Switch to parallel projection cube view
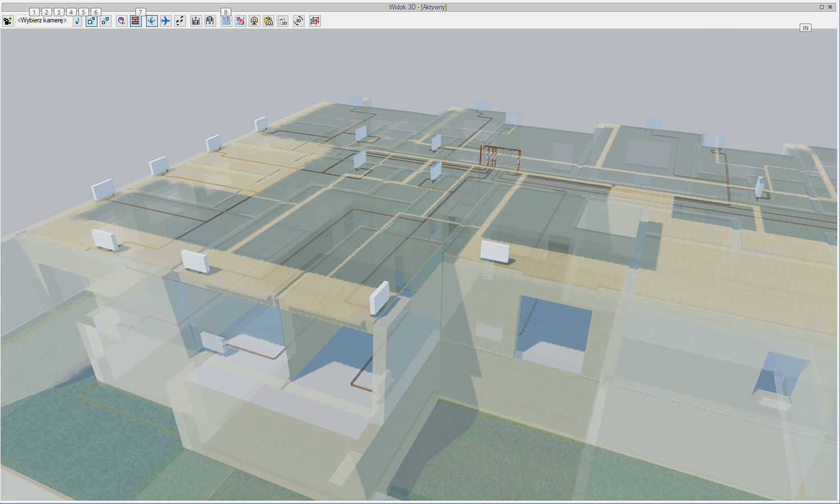This screenshot has height=504, width=840. (105, 21)
